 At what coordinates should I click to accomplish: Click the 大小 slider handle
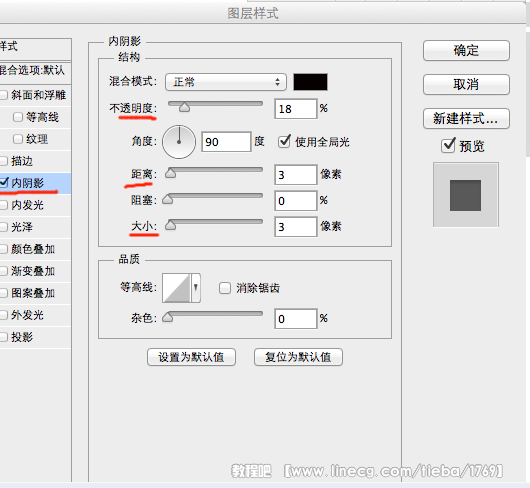point(170,225)
